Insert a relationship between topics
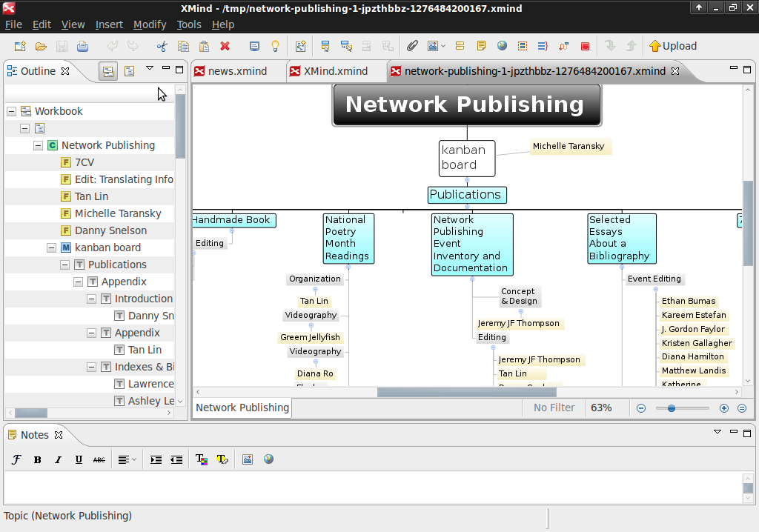759x532 pixels. pos(563,46)
